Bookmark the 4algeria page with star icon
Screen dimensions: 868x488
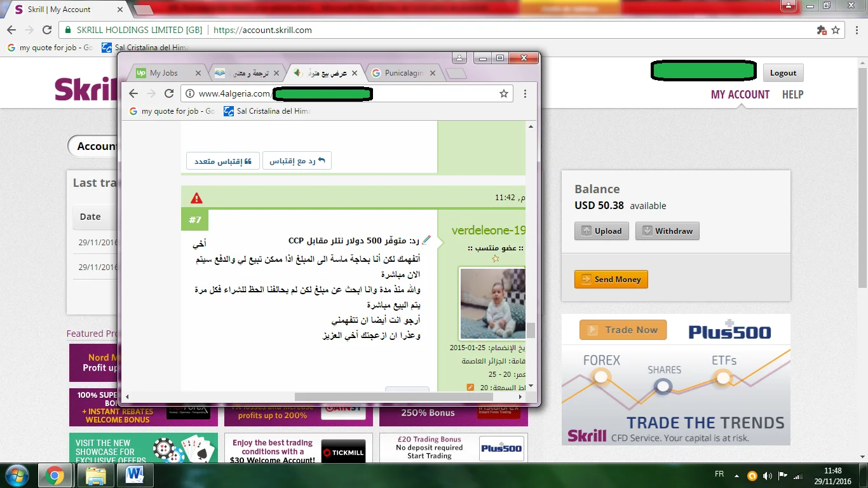(504, 93)
